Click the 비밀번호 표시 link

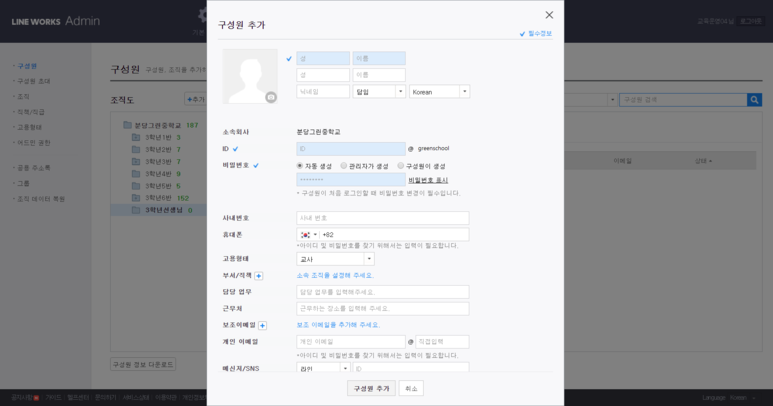[x=428, y=180]
